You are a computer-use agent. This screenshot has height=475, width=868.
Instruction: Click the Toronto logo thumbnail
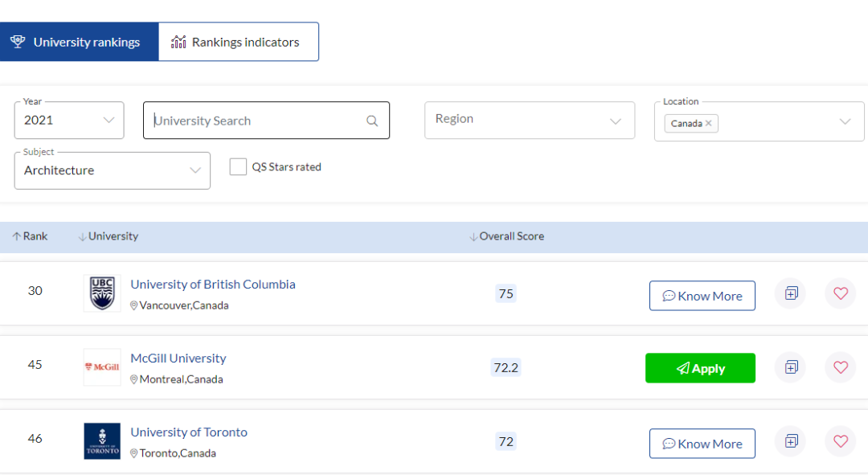tap(102, 441)
